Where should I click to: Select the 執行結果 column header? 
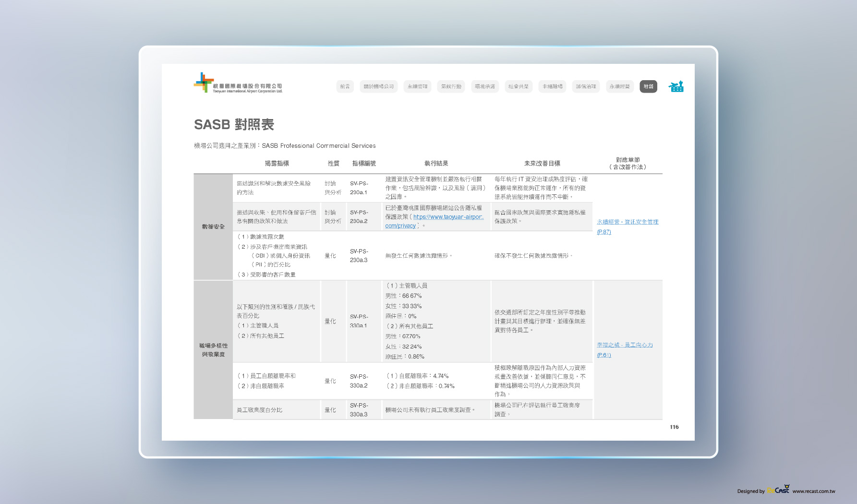(436, 164)
